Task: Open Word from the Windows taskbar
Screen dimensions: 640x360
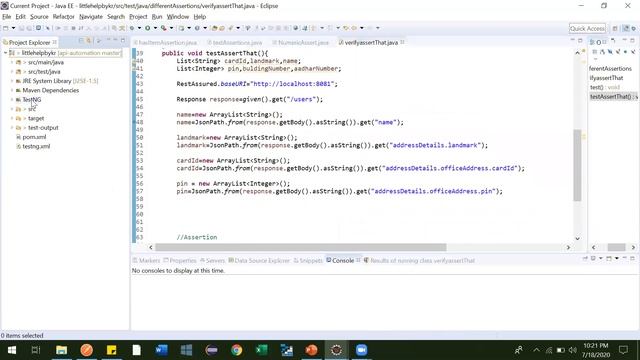Action: tap(162, 350)
